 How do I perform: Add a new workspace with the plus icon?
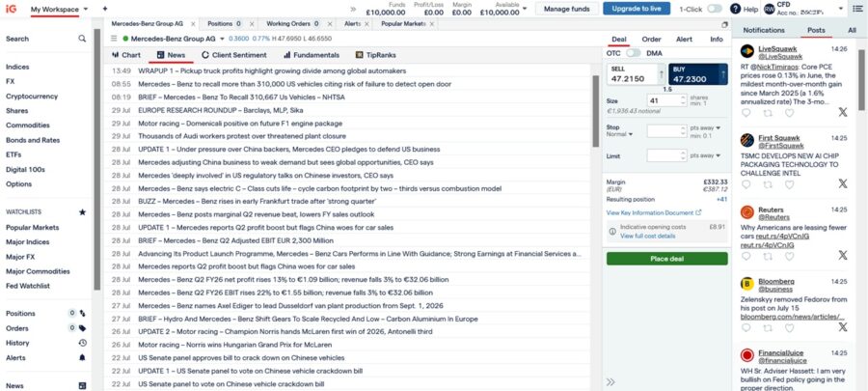(105, 9)
